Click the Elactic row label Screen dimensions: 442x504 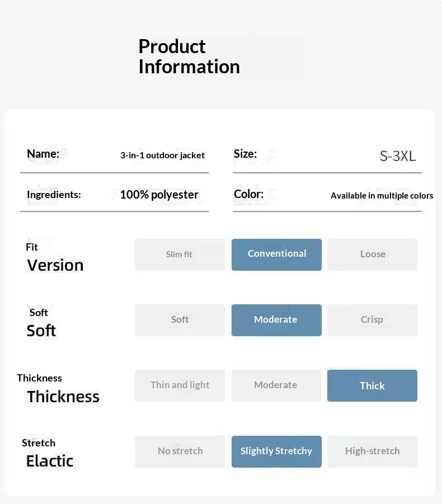tap(49, 461)
